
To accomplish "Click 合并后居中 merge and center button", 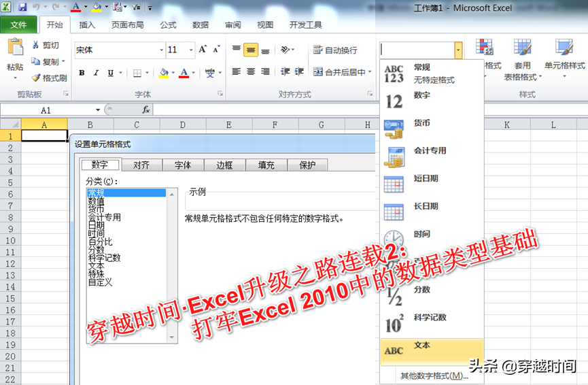I will click(x=339, y=72).
